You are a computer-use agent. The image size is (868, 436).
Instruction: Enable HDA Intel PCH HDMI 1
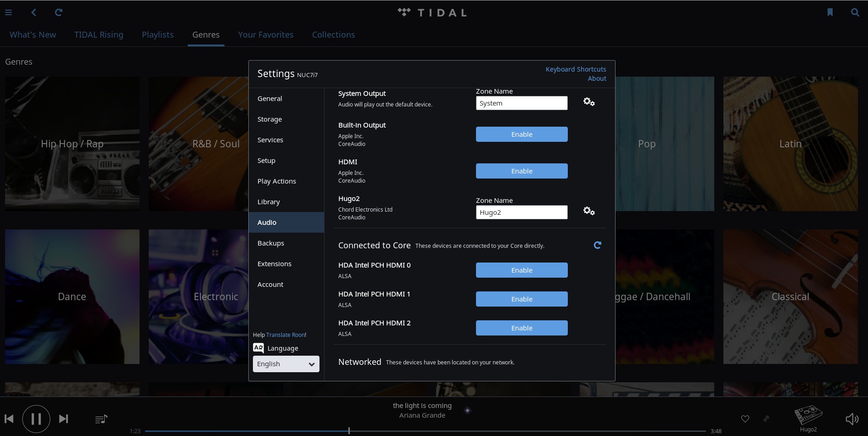coord(522,299)
